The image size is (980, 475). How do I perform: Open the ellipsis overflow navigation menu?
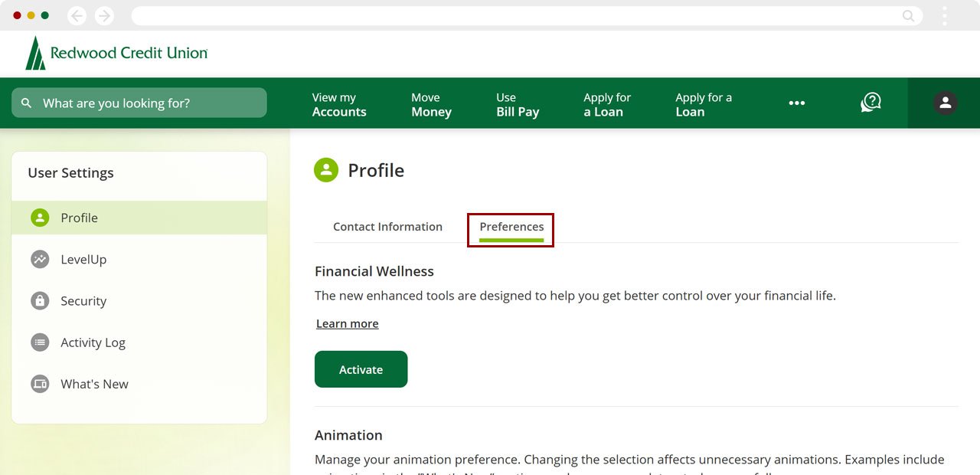(797, 103)
